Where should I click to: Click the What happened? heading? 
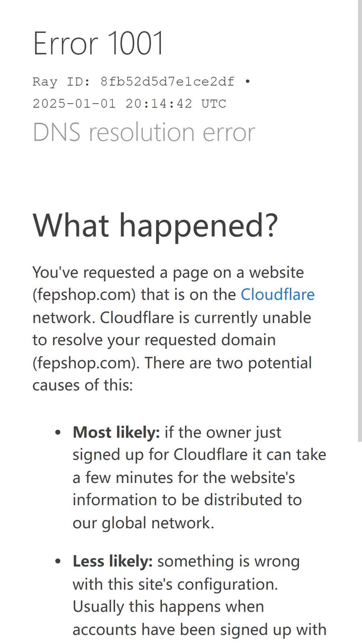(155, 226)
